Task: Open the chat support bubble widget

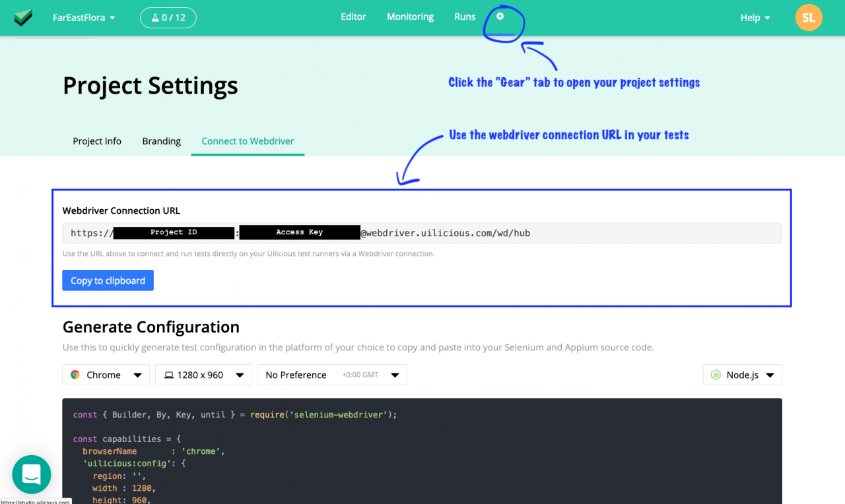Action: click(x=31, y=474)
